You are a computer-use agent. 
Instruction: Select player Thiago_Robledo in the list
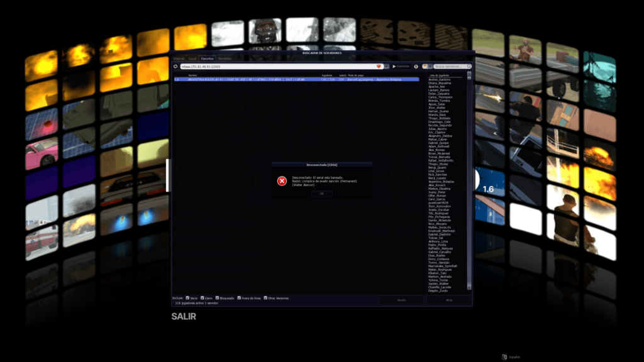pos(439,118)
